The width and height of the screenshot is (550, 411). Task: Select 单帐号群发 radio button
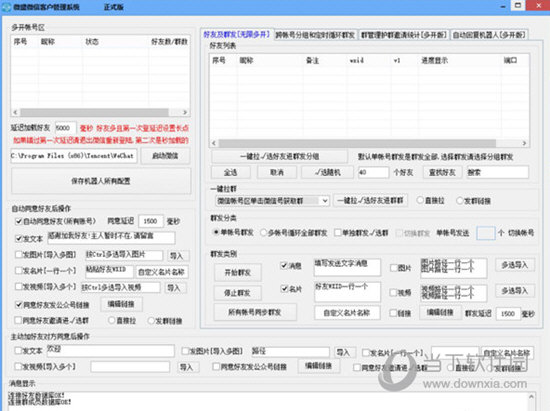216,232
